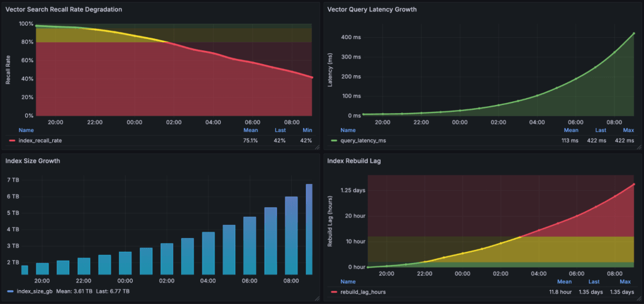
Task: Click the 11.8 hour mean rebuild lag value
Action: tap(561, 292)
